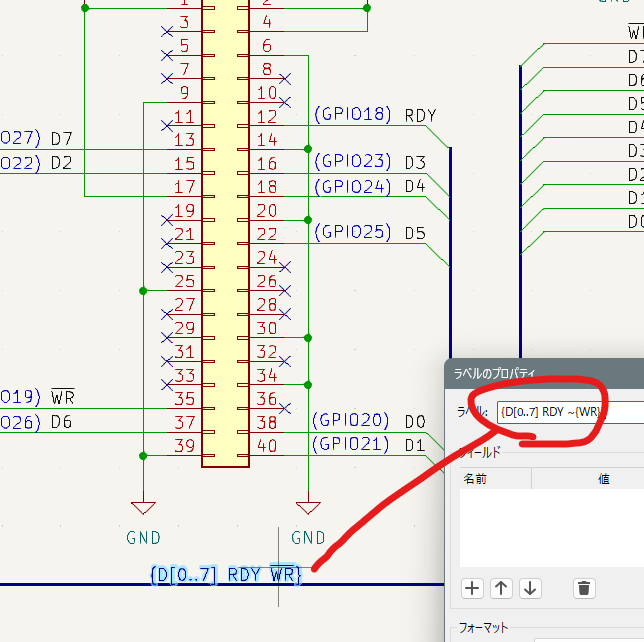The image size is (644, 642).
Task: Add a new field with the plus button
Action: [x=472, y=588]
